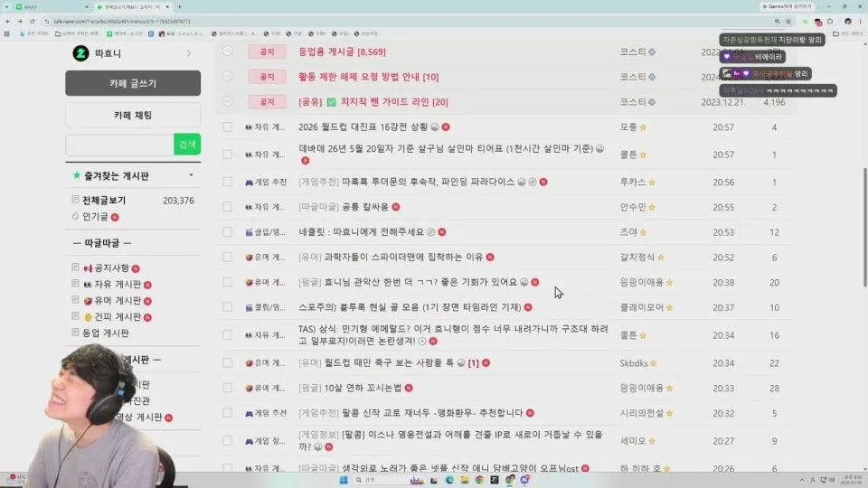The height and width of the screenshot is (488, 868).
Task: Open 전체글보기 in the sidebar
Action: coord(104,201)
